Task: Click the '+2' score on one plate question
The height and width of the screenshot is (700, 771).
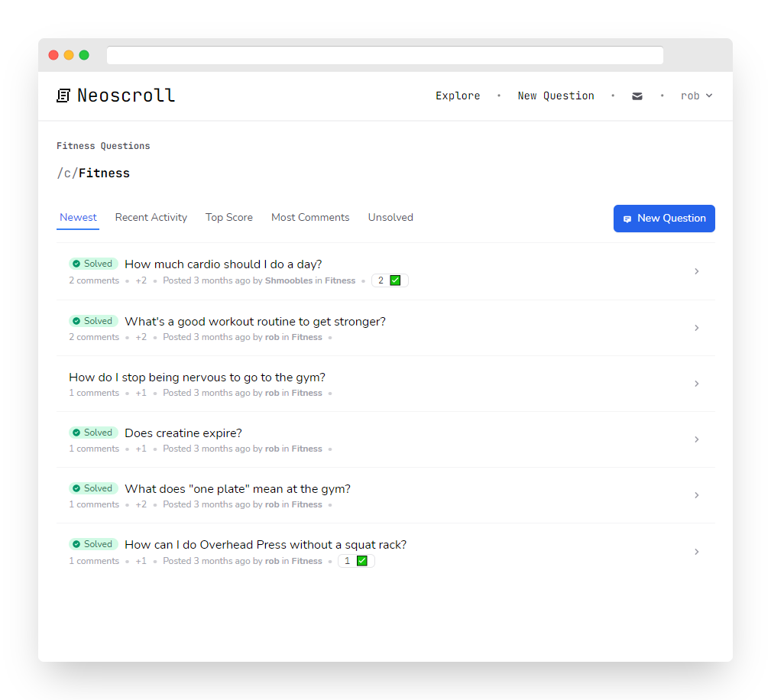Action: [141, 504]
